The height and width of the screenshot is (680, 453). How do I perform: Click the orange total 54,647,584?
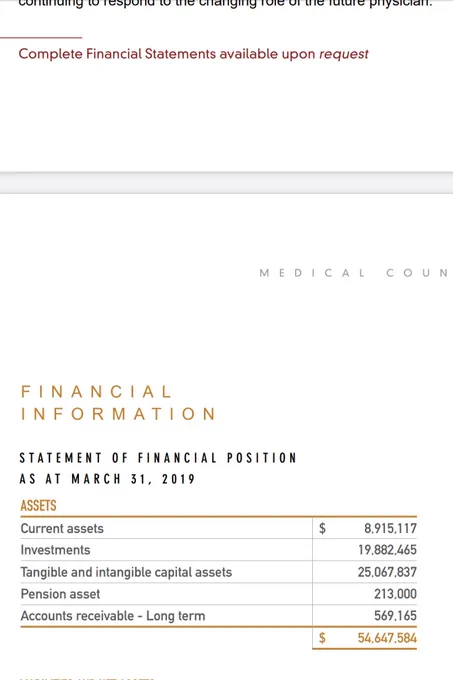(x=387, y=638)
